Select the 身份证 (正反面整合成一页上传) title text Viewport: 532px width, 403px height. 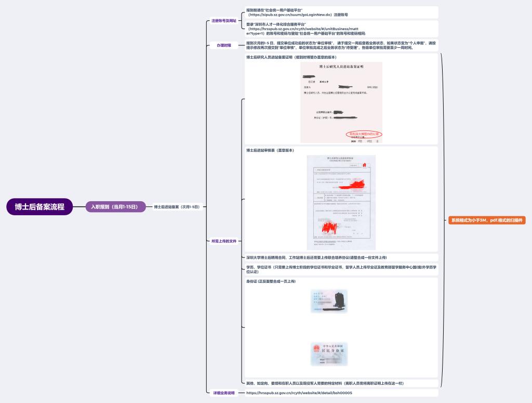[x=271, y=281]
